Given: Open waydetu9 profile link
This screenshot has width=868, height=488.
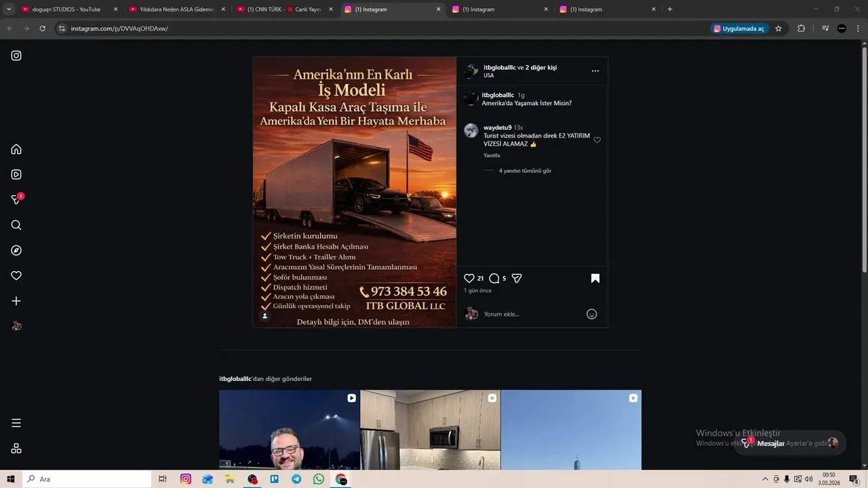Looking at the screenshot, I should pos(497,127).
